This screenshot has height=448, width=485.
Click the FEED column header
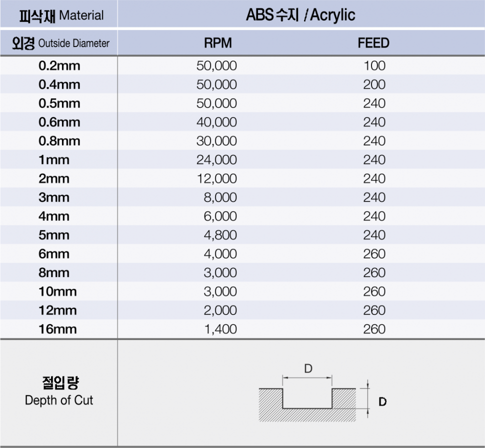point(373,43)
